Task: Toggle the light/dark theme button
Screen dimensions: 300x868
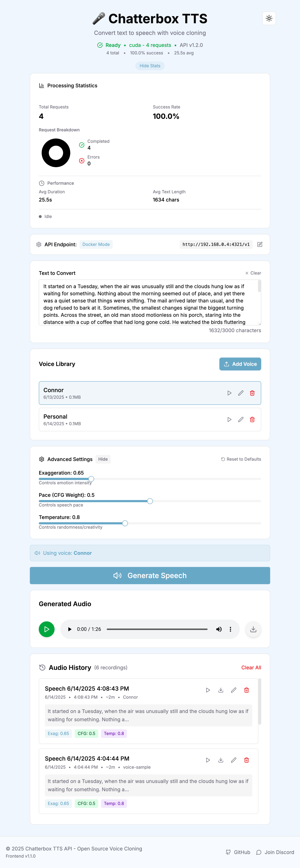Action: tap(269, 19)
